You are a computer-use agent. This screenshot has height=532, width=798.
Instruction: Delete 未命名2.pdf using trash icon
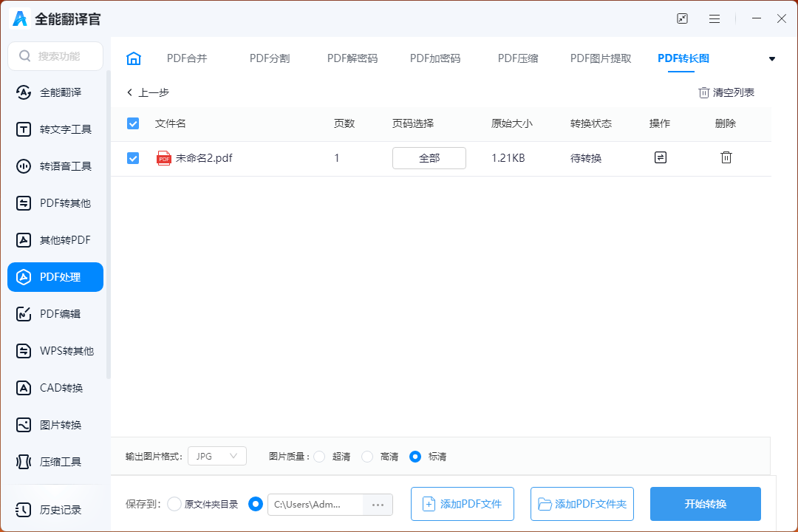[726, 157]
